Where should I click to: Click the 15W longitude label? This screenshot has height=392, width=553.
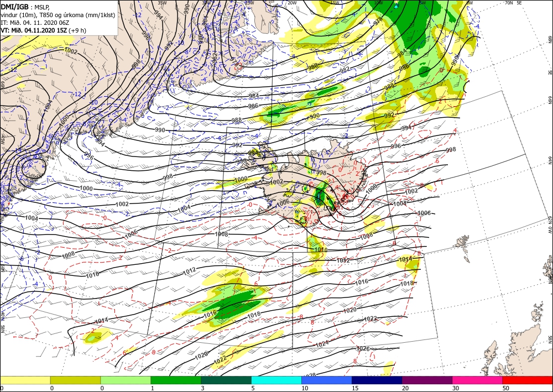tap(335, 3)
